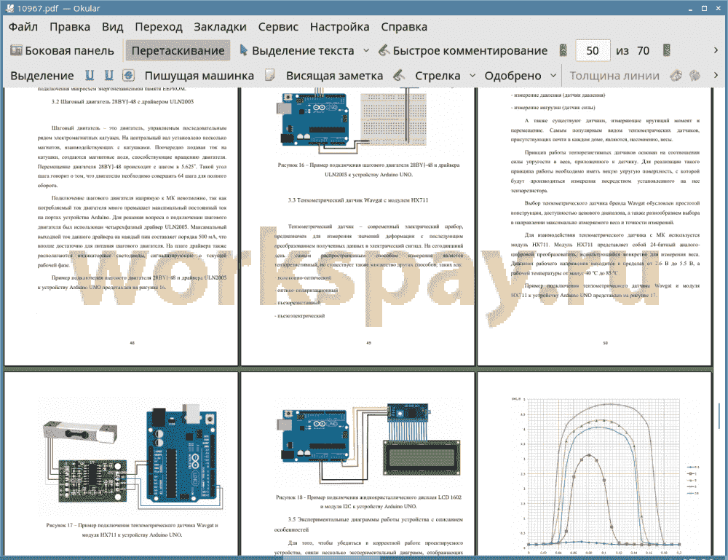Click the pen icon beside Стрелка
The width and height of the screenshot is (728, 560).
coord(399,75)
